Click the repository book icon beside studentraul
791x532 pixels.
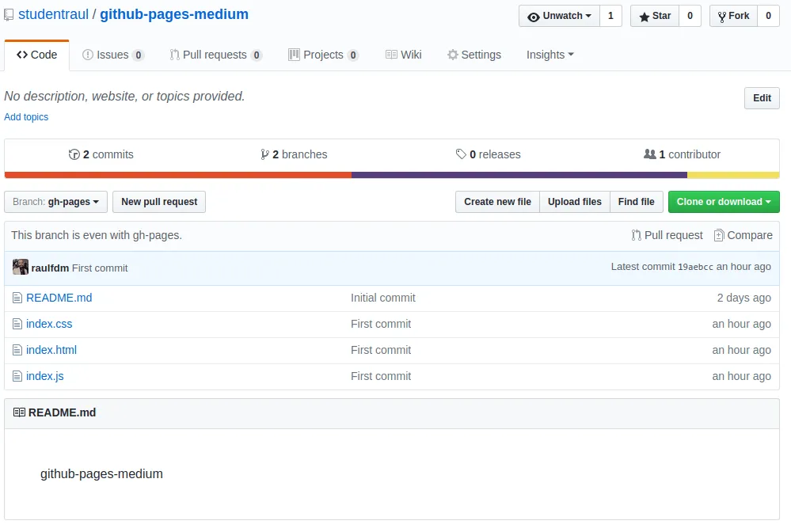pyautogui.click(x=9, y=15)
